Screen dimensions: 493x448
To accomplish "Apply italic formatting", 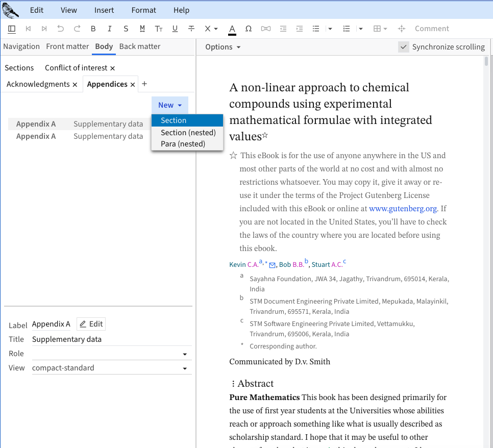I will 109,29.
